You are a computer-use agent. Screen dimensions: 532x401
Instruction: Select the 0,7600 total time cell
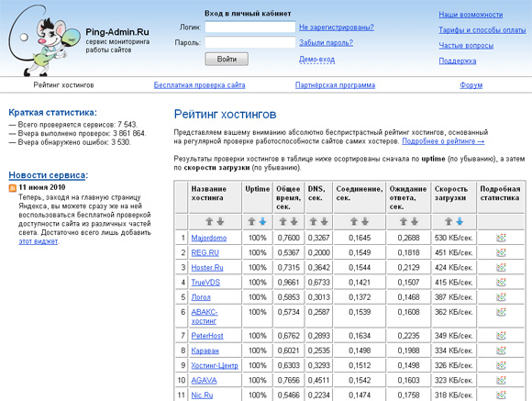pos(288,238)
